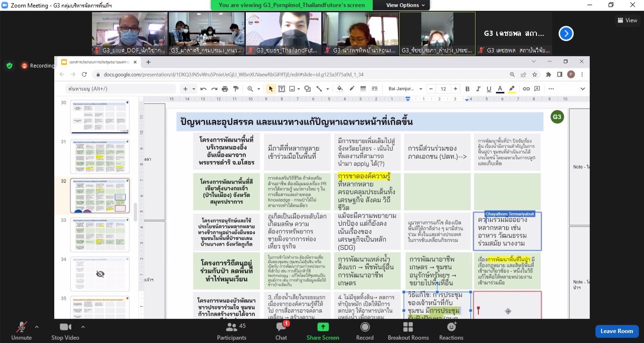
Task: Expand audio options arrow beside Unmute
Action: click(x=37, y=327)
